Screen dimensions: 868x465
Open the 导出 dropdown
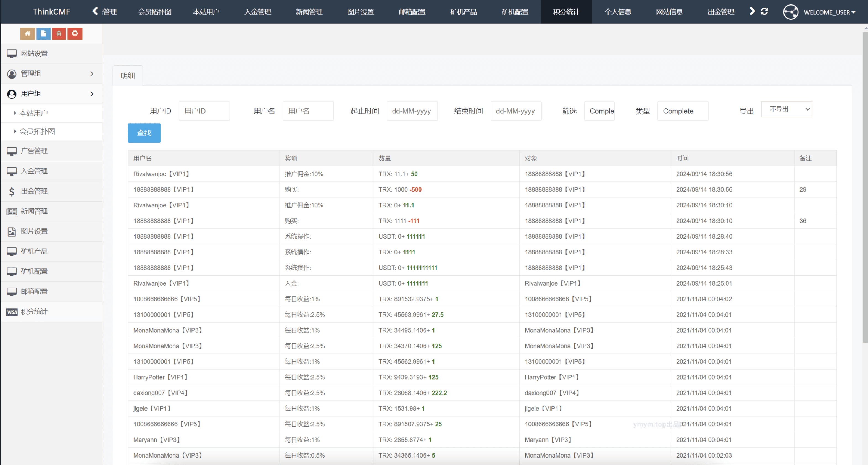click(787, 109)
